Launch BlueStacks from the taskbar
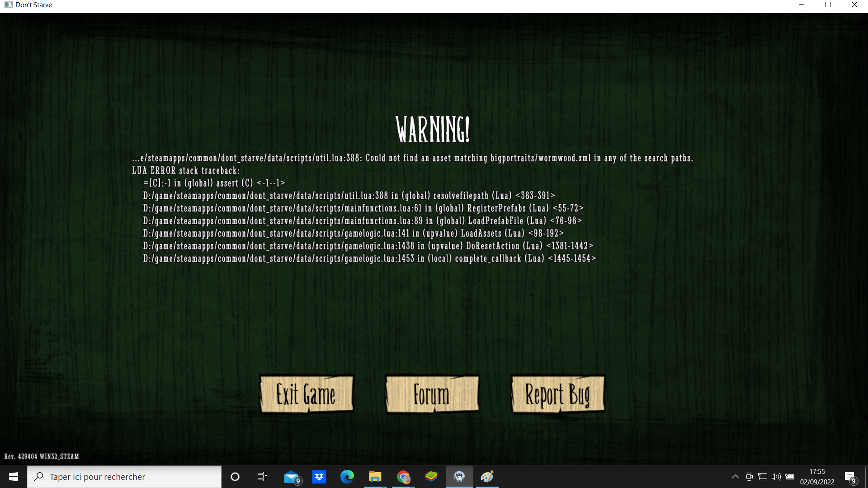Image resolution: width=868 pixels, height=488 pixels. tap(431, 477)
